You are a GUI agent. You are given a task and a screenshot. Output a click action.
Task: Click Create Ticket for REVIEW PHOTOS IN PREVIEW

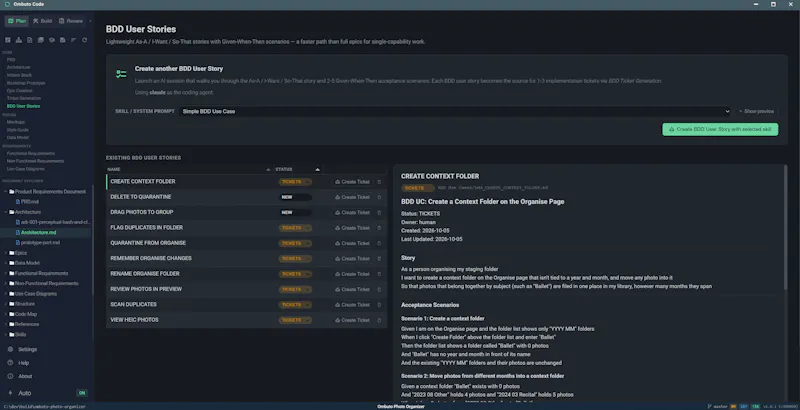click(353, 289)
